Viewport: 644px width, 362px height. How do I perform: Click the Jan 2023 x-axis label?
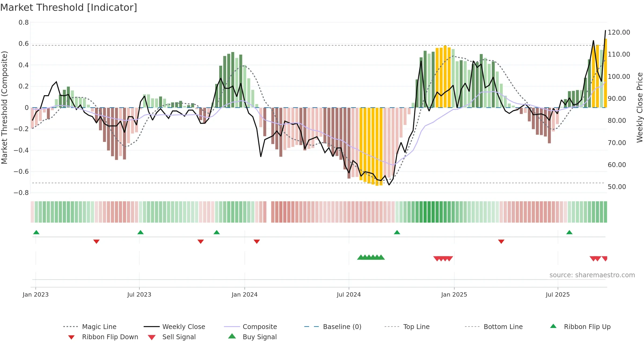(x=36, y=294)
